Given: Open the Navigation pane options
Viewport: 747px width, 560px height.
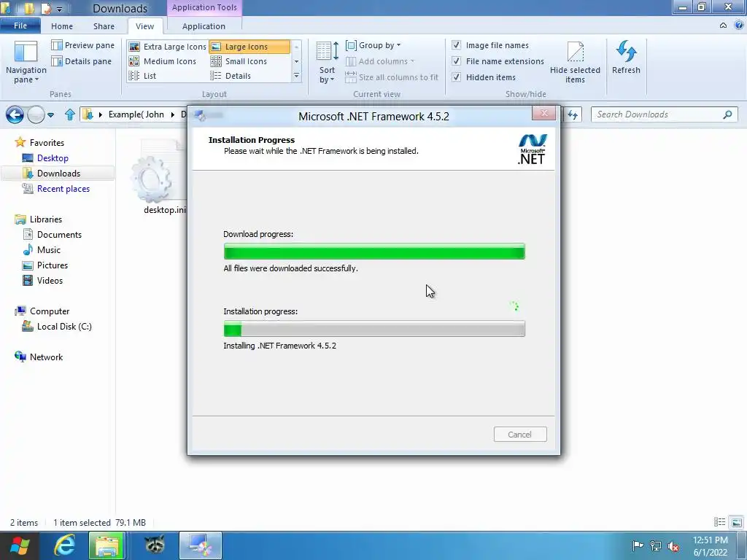Looking at the screenshot, I should point(26,63).
